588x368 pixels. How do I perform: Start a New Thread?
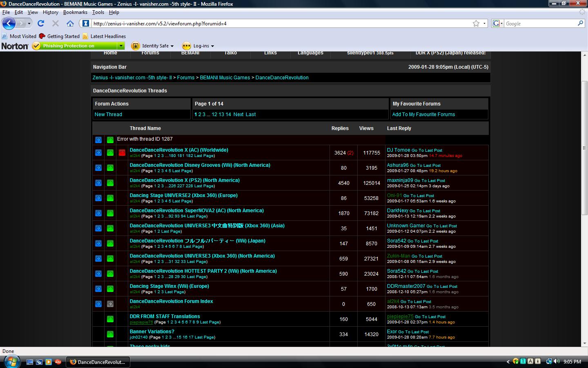pyautogui.click(x=108, y=114)
